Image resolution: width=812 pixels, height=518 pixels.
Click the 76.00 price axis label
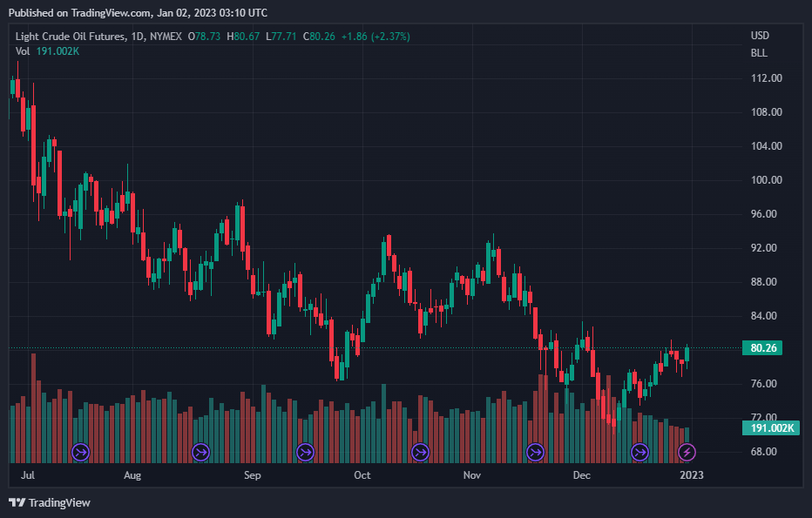pos(764,383)
